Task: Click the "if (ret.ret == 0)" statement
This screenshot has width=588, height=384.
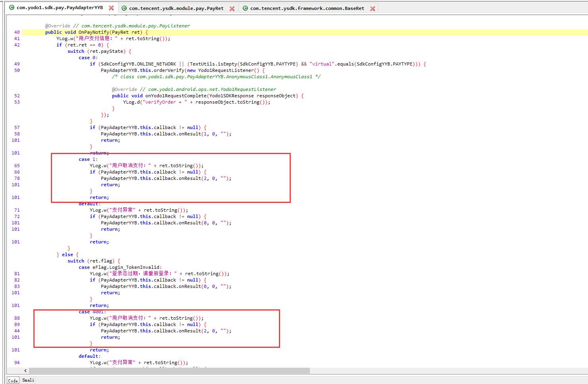Action: click(x=83, y=45)
